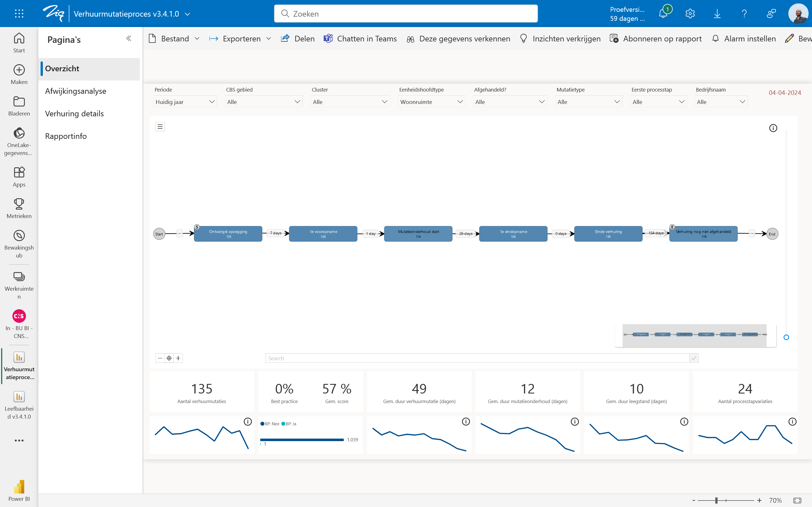Recenter the process map view
The image size is (812, 507).
tap(169, 358)
